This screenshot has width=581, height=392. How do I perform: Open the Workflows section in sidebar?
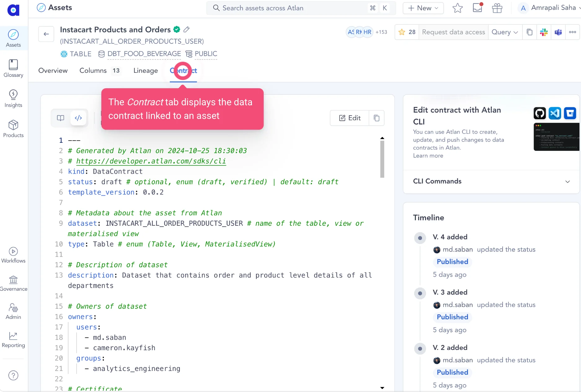coord(13,255)
